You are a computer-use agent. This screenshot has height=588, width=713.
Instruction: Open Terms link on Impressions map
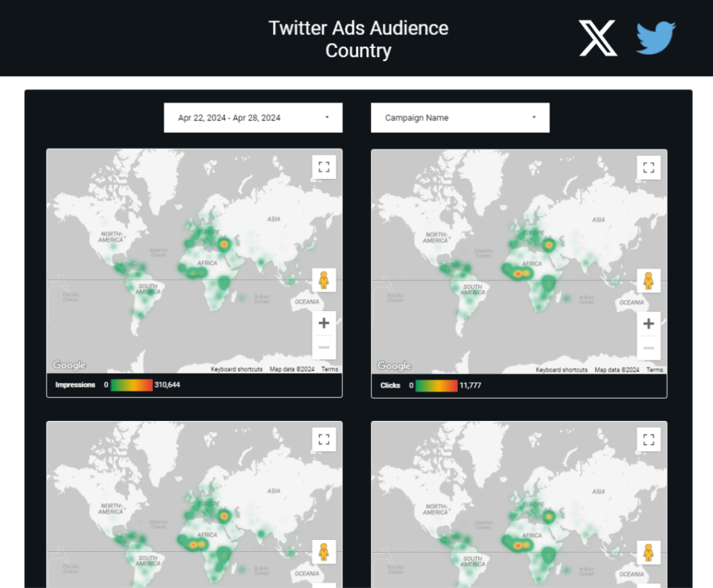(x=329, y=370)
